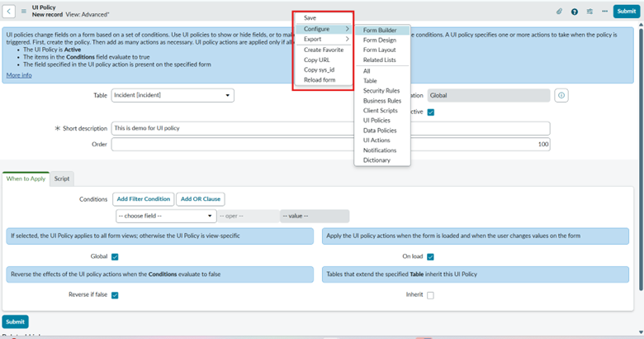Open the Table dropdown showing Incident
Screen dimensions: 644x339
pyautogui.click(x=173, y=95)
